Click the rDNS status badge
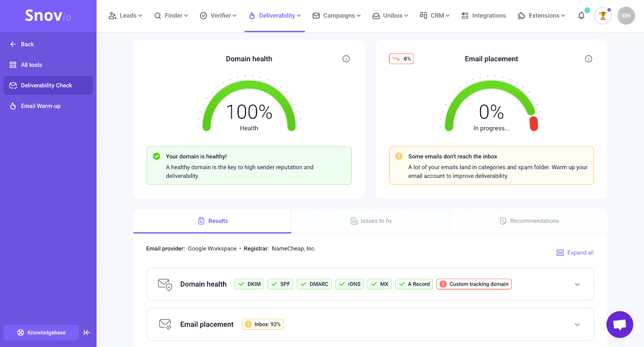This screenshot has width=644, height=347. point(349,284)
